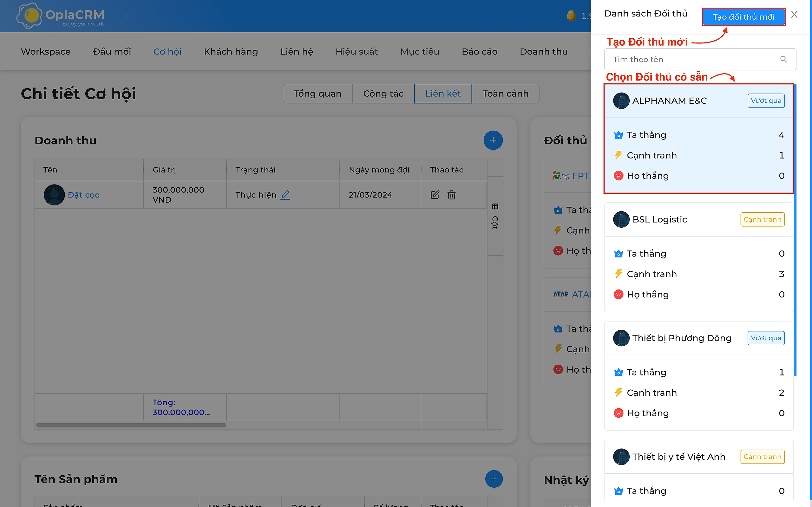
Task: Click Giá trị column header
Action: click(185, 170)
